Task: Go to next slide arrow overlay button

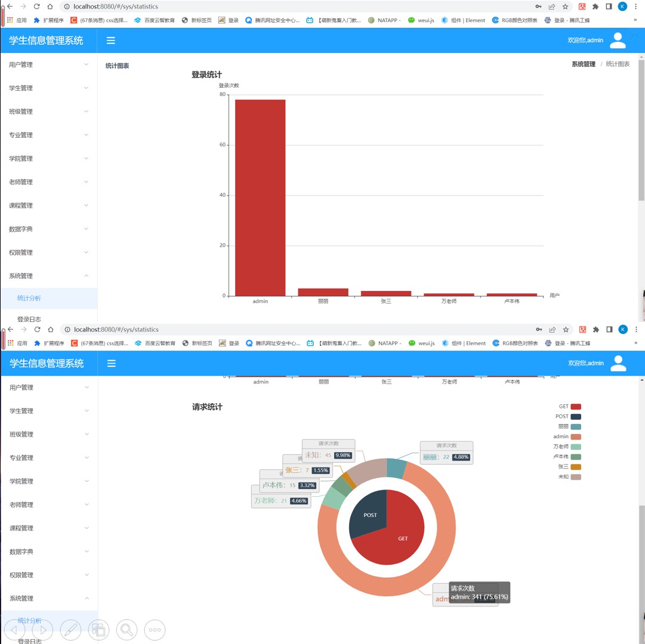Action: (43, 630)
